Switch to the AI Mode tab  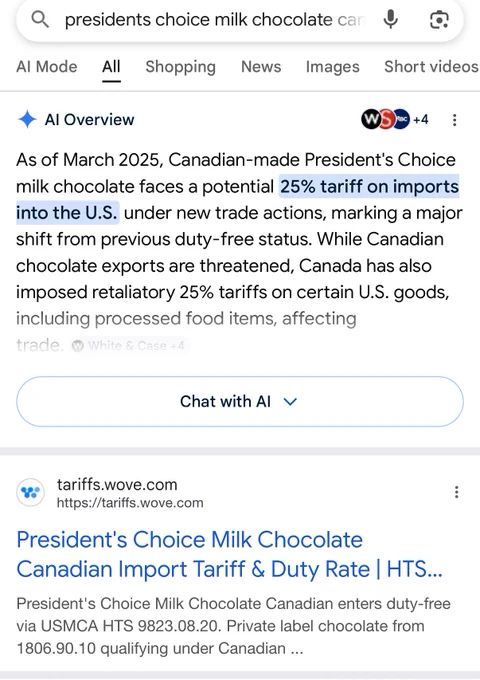[47, 67]
